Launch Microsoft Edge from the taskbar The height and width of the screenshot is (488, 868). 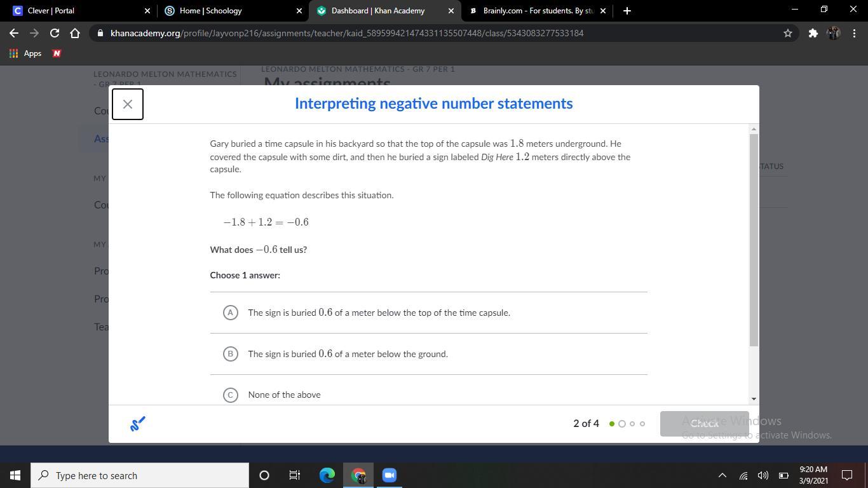pyautogui.click(x=327, y=475)
